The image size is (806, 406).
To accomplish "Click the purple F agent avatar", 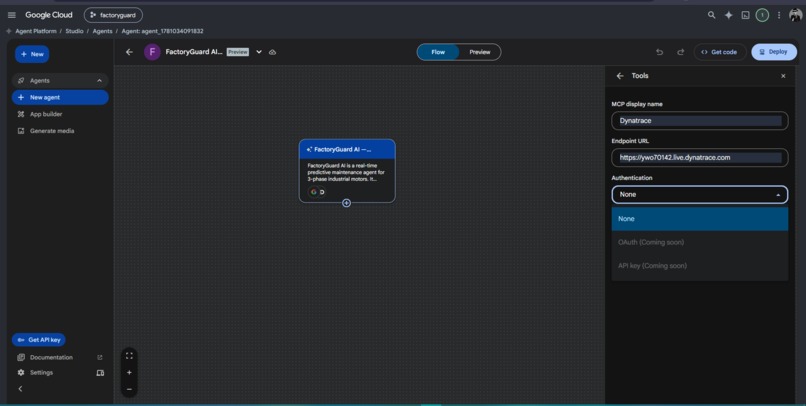I will point(152,52).
